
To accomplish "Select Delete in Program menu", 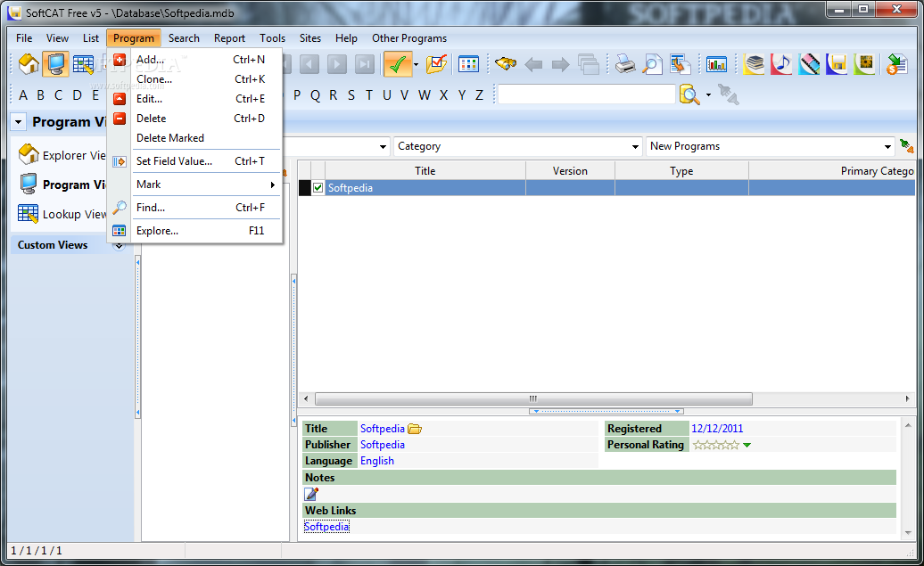I will point(195,119).
